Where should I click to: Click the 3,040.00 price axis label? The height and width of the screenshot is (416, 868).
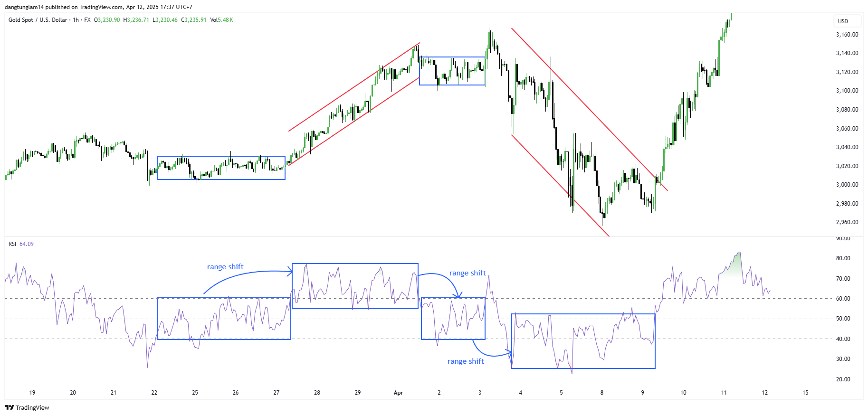tap(847, 147)
